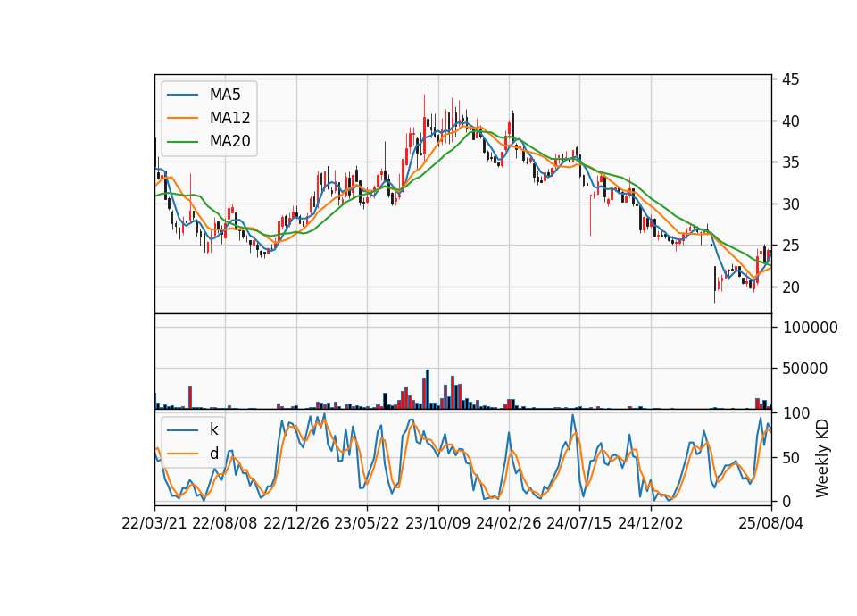Screen dimensions: 857x616
Task: Click the 22/03/21 date tick label
Action: (154, 523)
